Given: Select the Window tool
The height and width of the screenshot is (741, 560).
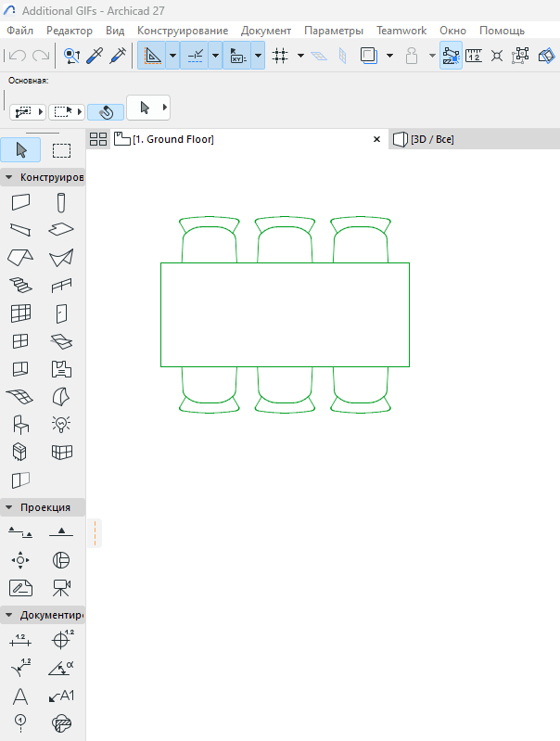Looking at the screenshot, I should tap(20, 340).
